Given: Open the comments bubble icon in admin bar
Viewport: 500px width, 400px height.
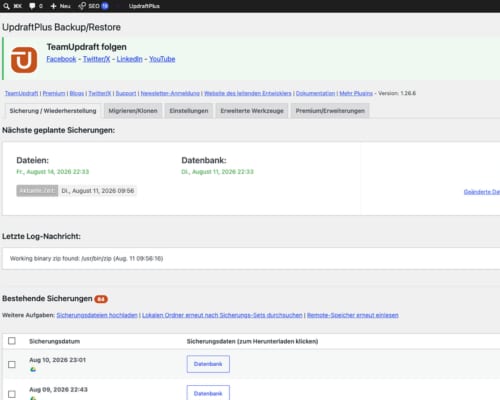Looking at the screenshot, I should (32, 6).
